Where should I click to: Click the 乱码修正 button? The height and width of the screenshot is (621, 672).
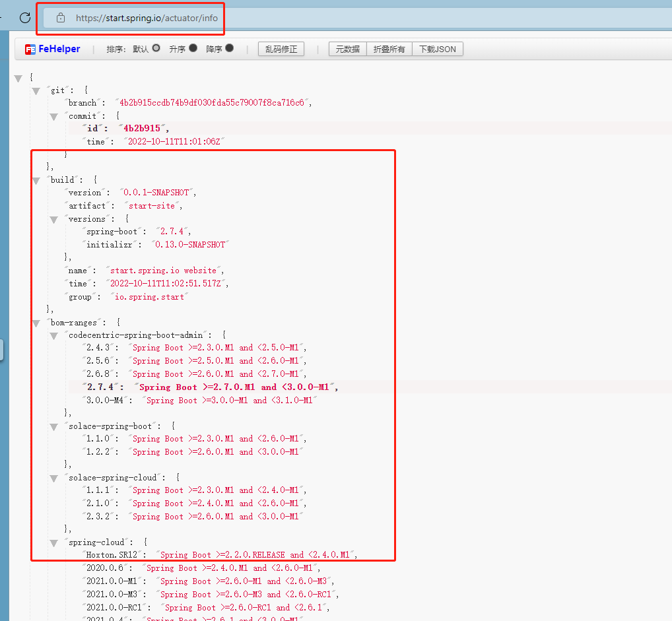281,49
